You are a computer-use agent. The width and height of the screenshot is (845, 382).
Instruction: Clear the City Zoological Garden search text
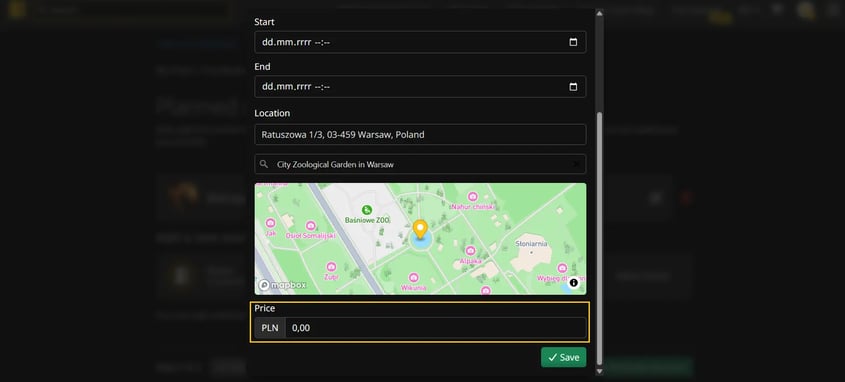[x=576, y=164]
